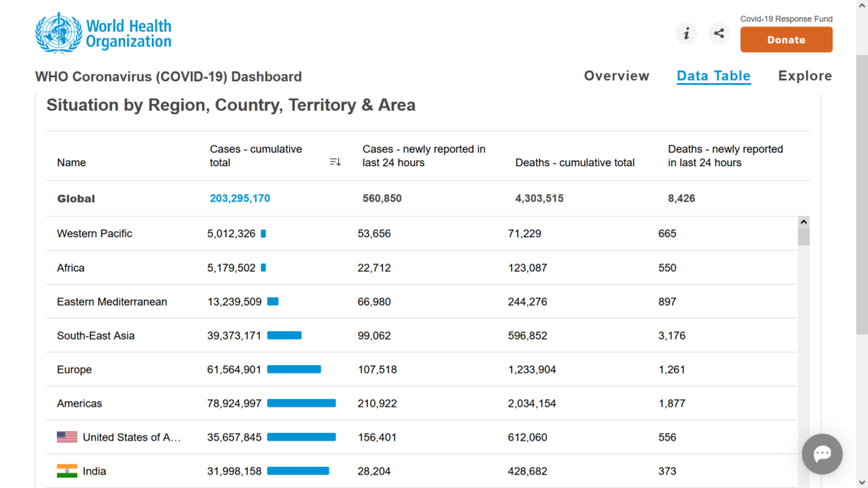Click Europe deaths total 1,233,904

tap(532, 369)
